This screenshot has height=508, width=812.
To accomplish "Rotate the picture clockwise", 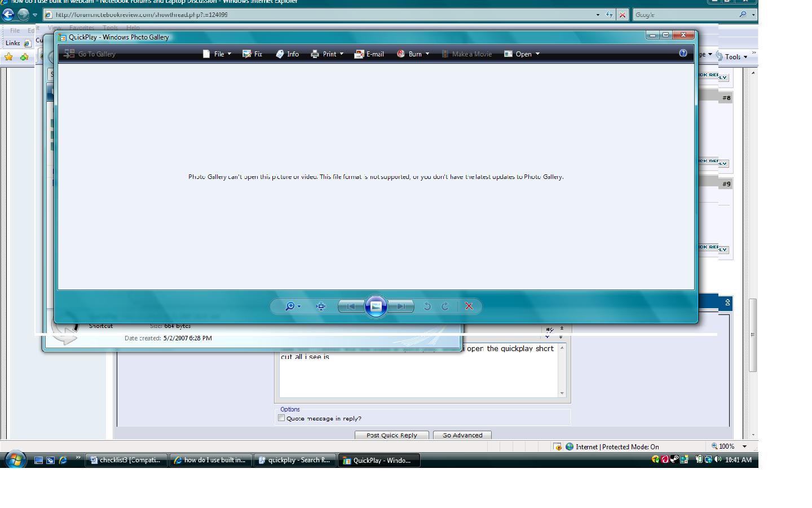I will [445, 306].
